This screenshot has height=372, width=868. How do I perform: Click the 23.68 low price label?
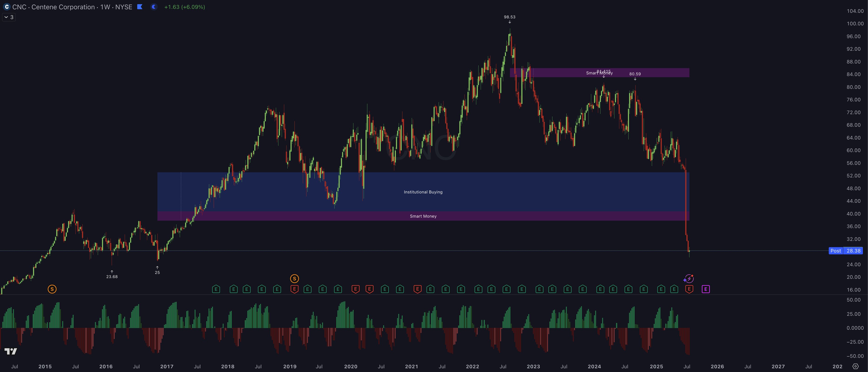[112, 276]
